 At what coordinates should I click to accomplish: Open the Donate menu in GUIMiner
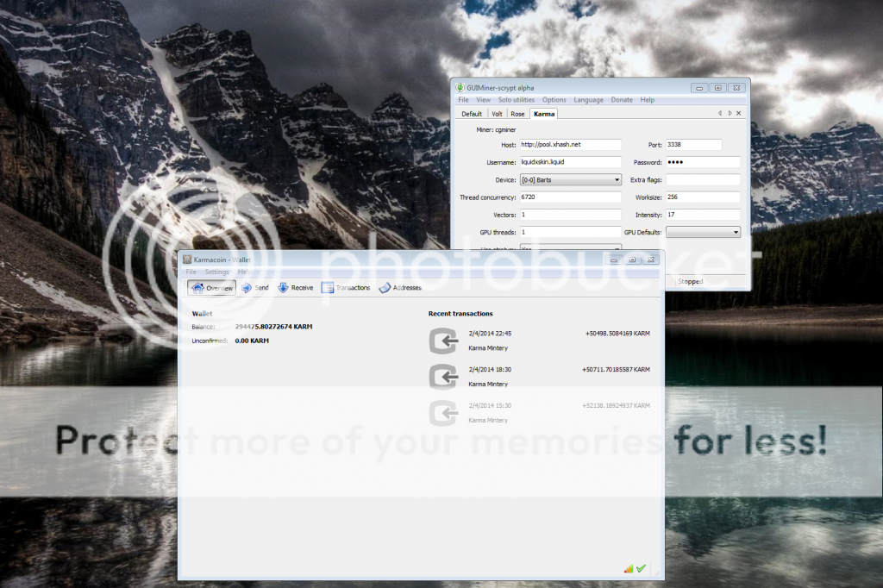622,100
